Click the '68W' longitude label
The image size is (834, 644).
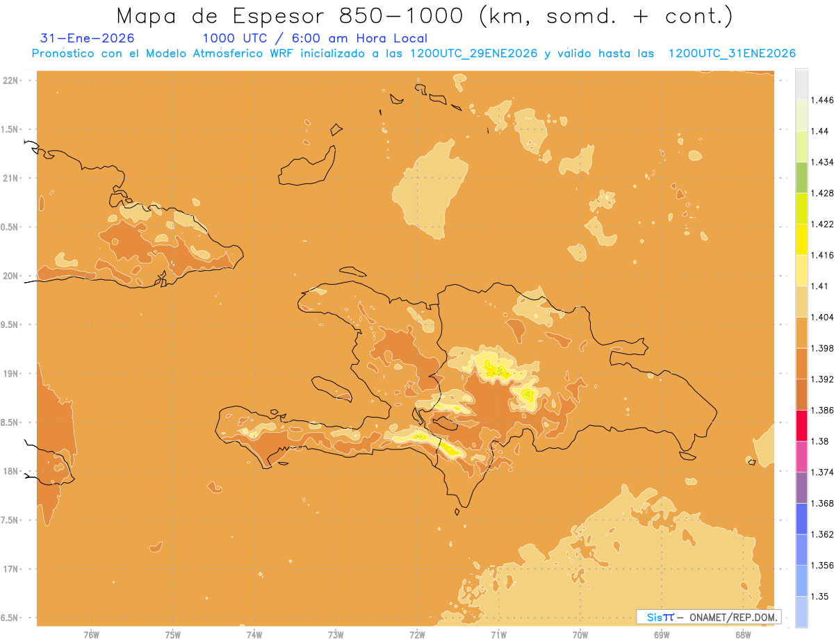[x=743, y=634]
